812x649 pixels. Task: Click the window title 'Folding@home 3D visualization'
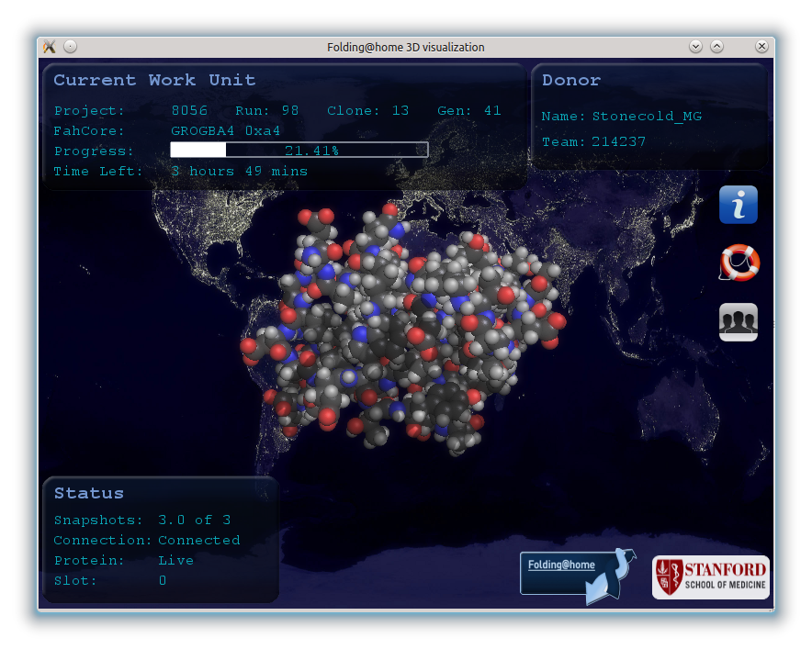(x=405, y=47)
